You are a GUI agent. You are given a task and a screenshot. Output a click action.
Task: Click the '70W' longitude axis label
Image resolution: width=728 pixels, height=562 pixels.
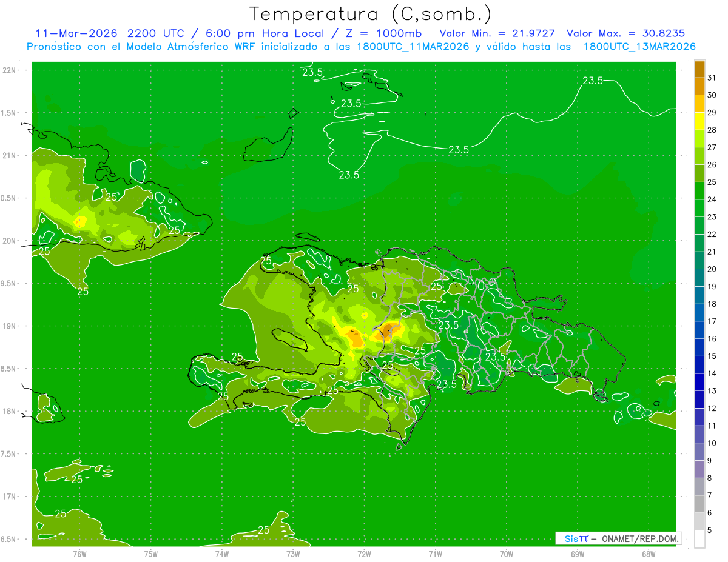point(507,554)
